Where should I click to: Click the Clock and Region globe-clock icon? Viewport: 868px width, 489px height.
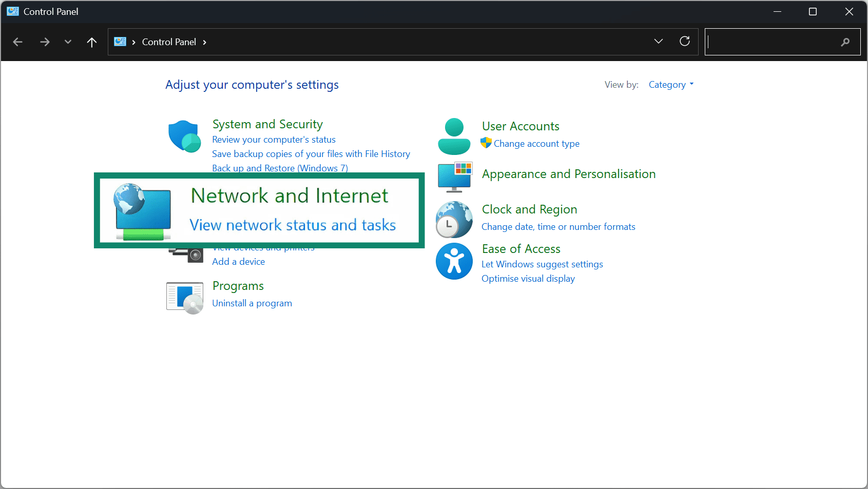point(454,219)
